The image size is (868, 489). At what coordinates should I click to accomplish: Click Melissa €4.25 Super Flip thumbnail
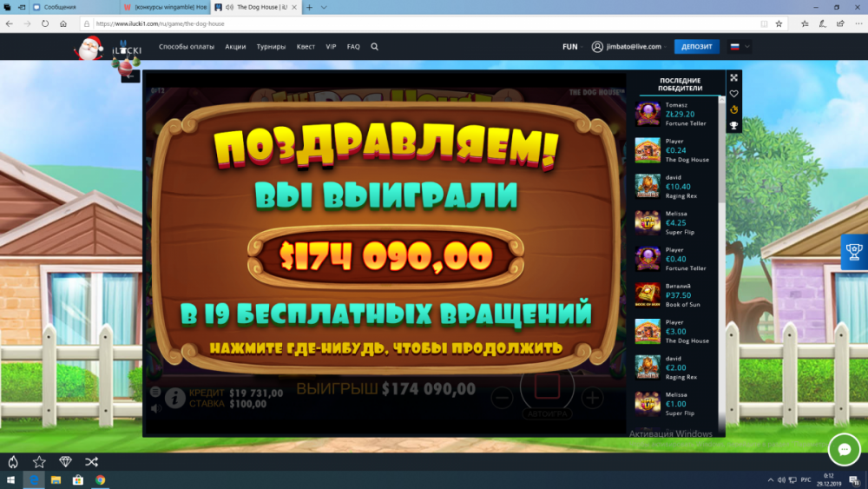tap(648, 222)
